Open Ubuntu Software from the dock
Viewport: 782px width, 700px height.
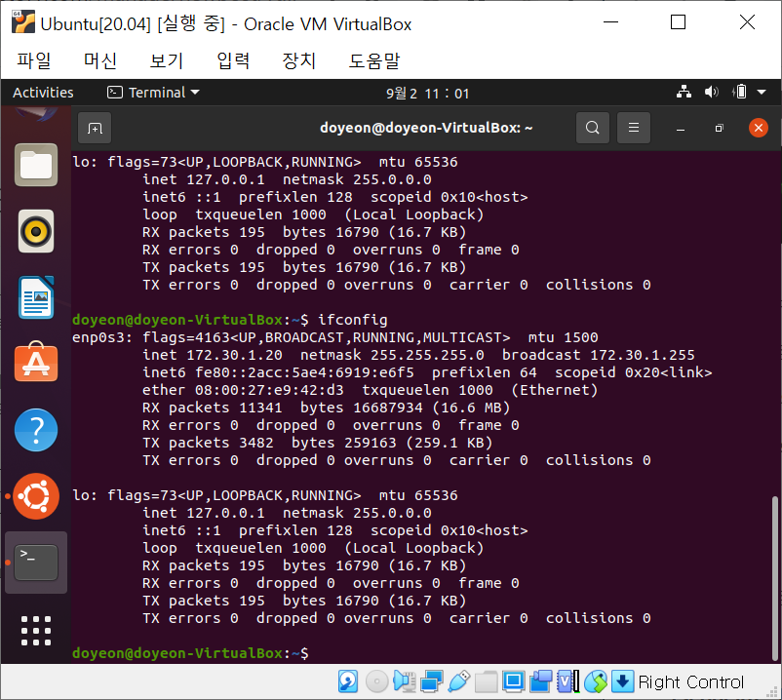click(36, 363)
